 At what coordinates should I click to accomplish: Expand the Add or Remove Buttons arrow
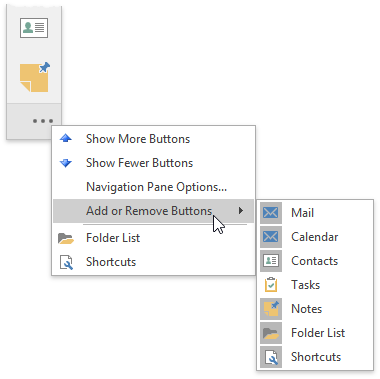(x=241, y=210)
